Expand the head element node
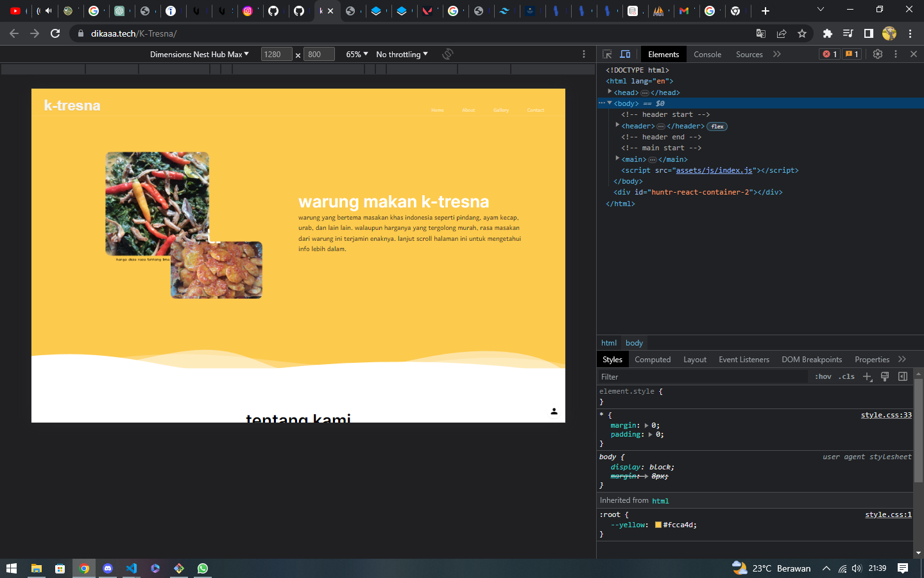 610,92
